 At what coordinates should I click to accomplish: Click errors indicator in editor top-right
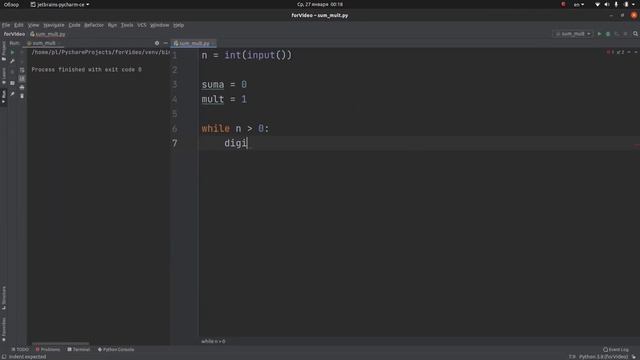pos(615,52)
